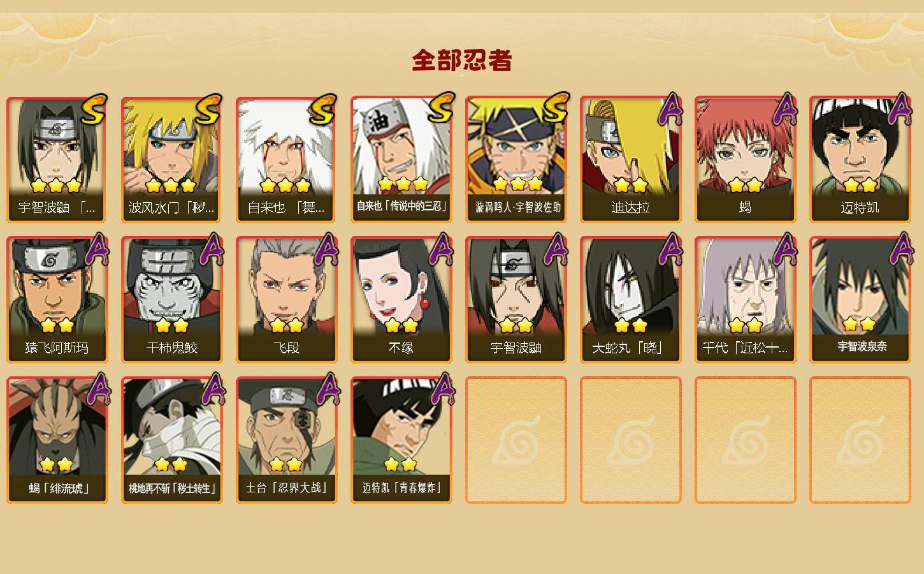Choose the 大蛇丸「晓」 card
Screen dimensions: 924x574
pyautogui.click(x=630, y=300)
